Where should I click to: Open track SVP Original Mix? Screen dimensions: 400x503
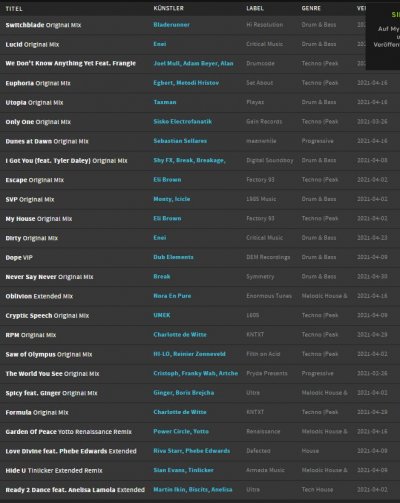30,199
